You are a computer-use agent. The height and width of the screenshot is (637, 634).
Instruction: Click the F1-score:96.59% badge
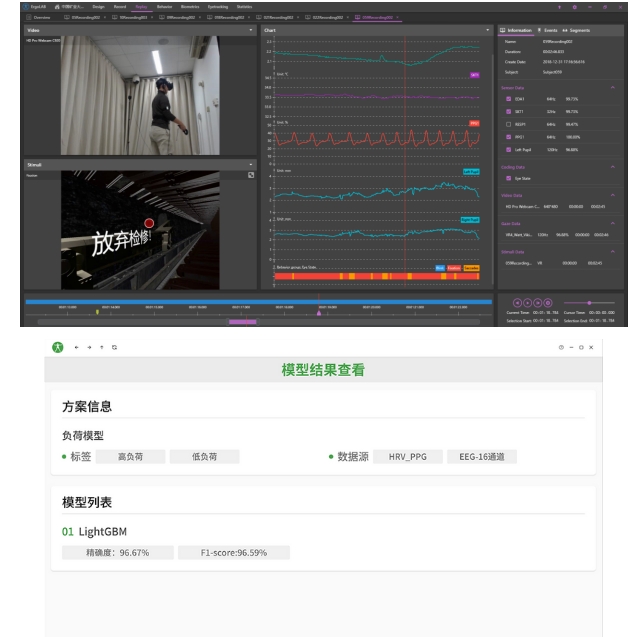pyautogui.click(x=234, y=552)
